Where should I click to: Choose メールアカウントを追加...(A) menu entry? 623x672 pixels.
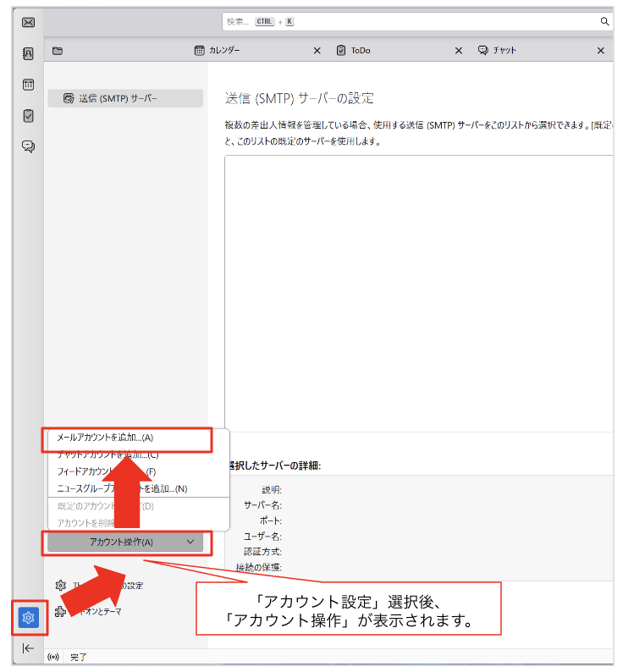tap(139, 438)
